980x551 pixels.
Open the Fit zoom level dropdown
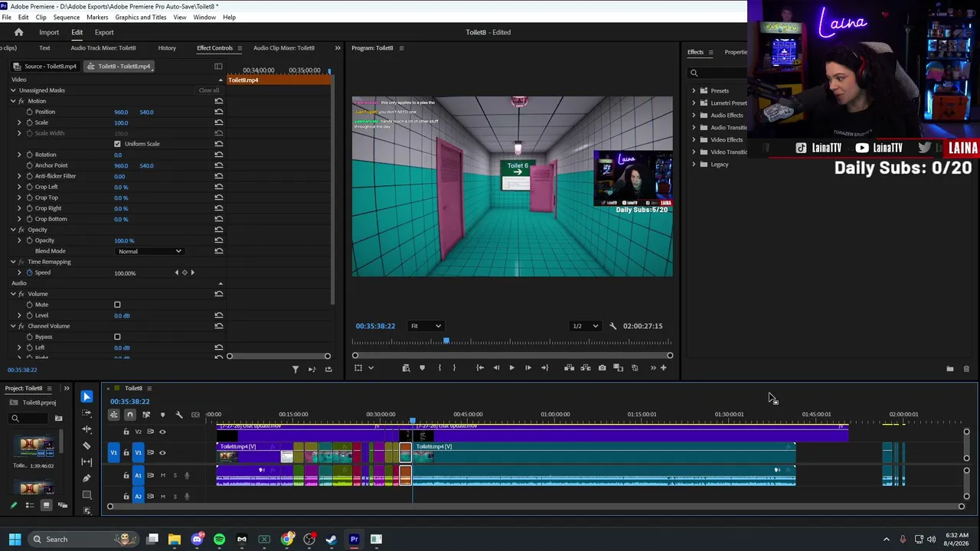(426, 326)
